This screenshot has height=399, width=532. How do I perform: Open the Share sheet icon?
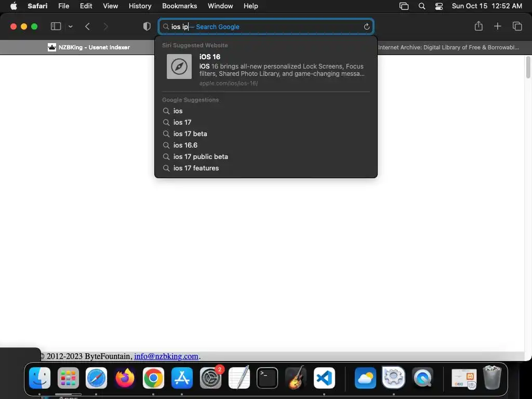click(478, 26)
